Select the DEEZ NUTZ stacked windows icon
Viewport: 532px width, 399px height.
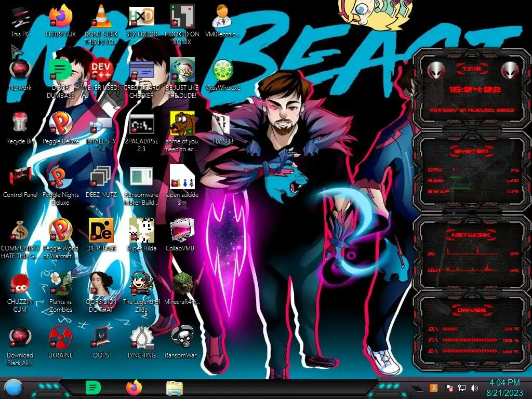(x=101, y=177)
